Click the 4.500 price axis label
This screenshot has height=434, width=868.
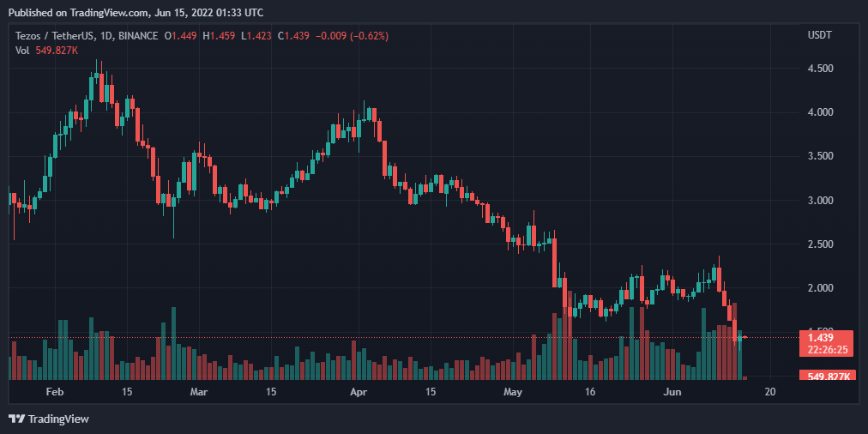[820, 69]
